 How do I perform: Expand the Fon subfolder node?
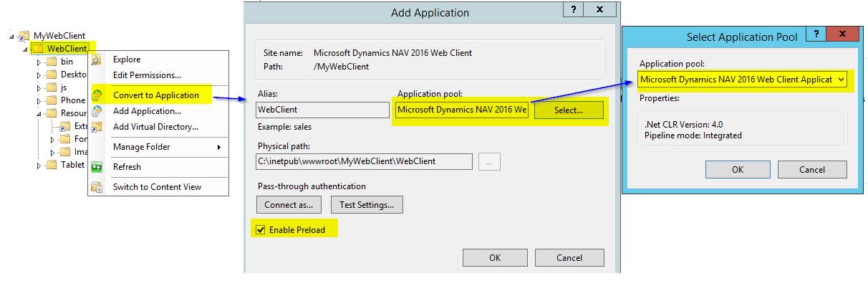point(54,139)
